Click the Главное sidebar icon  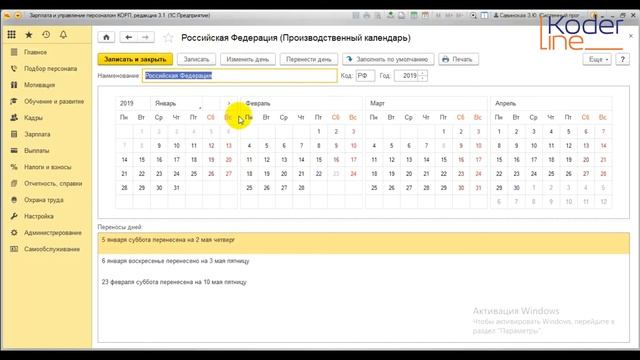click(14, 52)
